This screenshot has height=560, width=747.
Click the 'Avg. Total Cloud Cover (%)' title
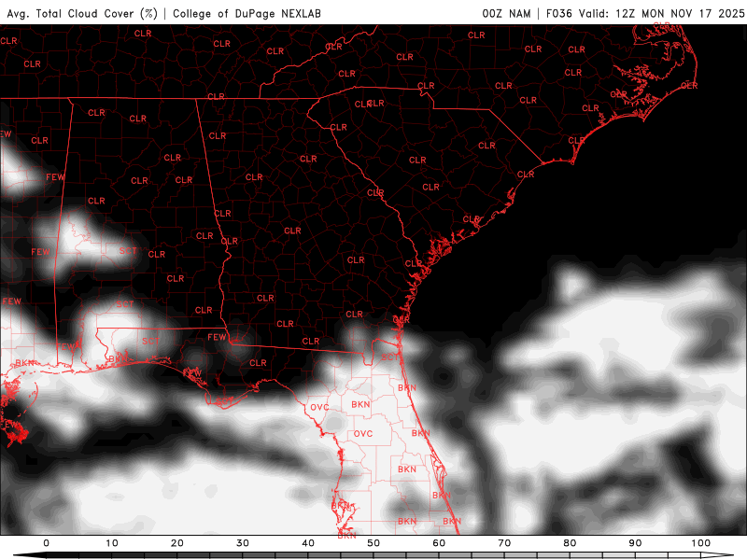(x=82, y=13)
